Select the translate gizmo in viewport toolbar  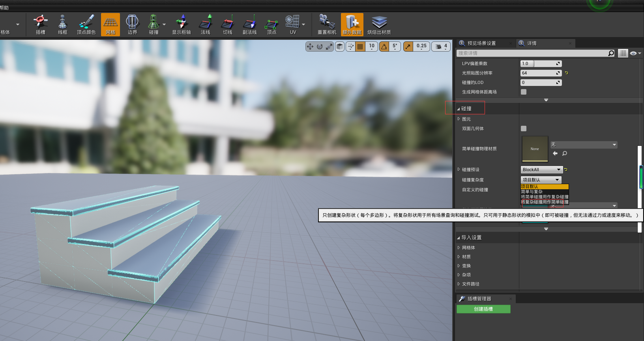tap(310, 47)
